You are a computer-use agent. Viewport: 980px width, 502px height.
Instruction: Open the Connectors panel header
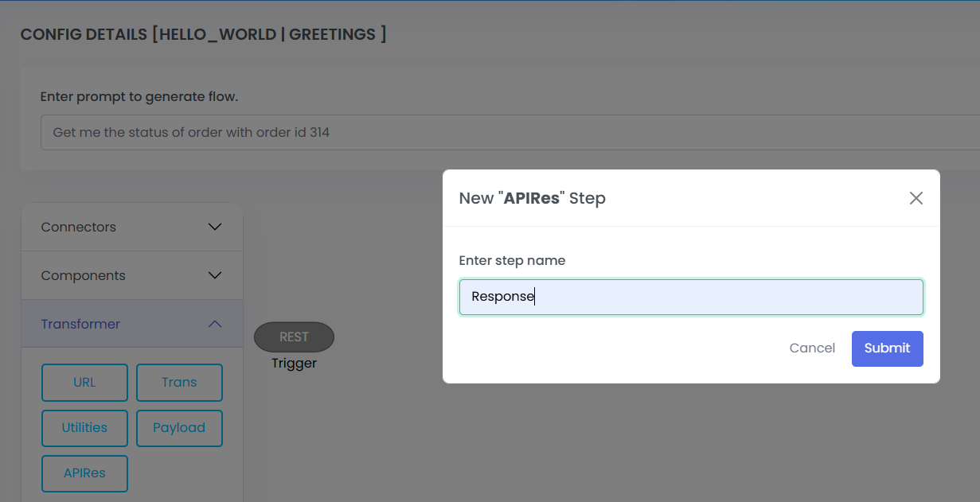point(79,227)
